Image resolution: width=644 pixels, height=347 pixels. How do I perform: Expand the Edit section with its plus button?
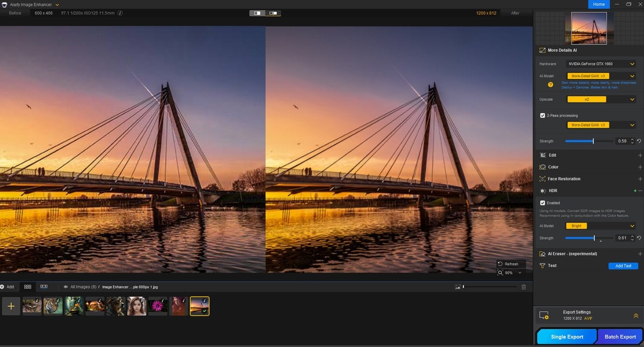[640, 155]
